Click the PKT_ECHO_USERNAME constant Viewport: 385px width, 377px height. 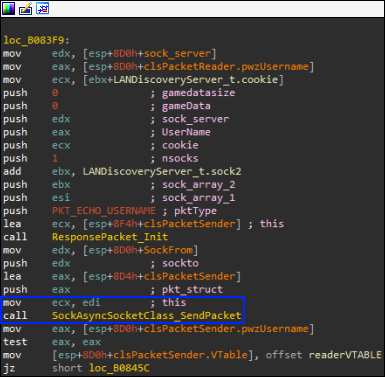104,211
